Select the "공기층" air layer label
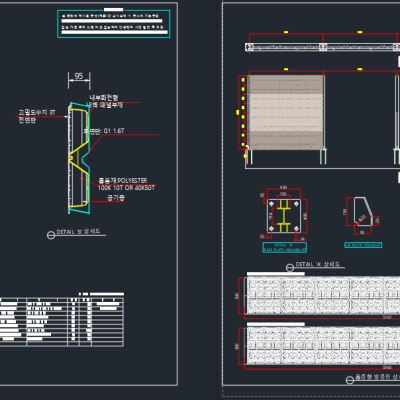The image size is (400, 400). point(116,198)
